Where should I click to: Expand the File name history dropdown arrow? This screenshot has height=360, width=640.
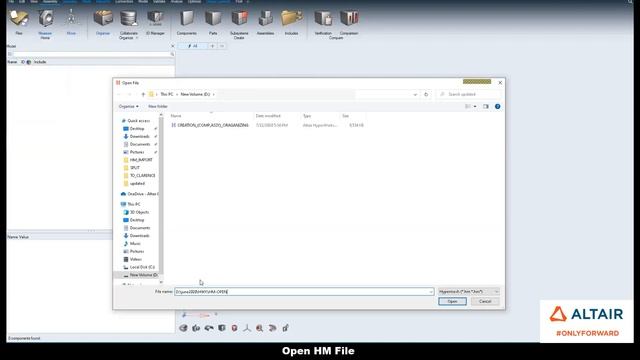coord(431,292)
